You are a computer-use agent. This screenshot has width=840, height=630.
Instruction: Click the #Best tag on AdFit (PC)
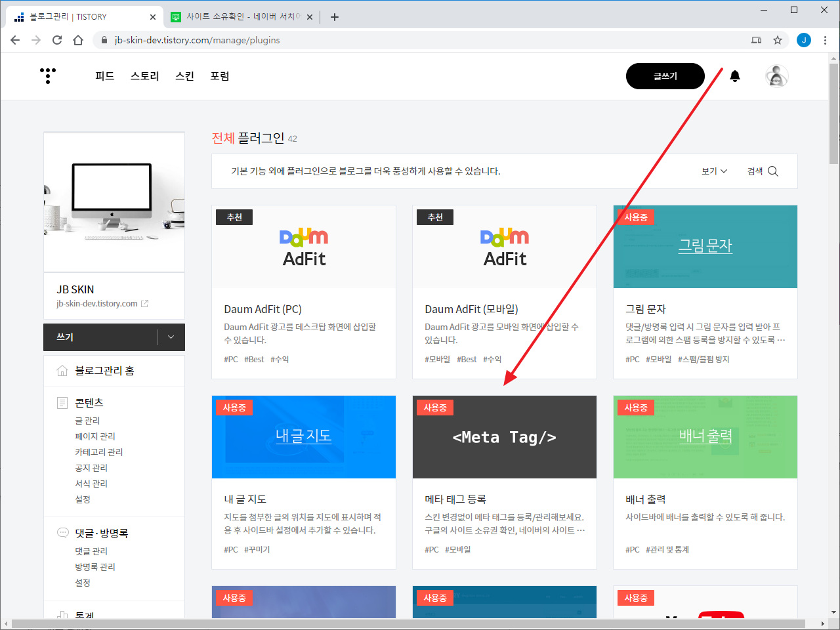coord(254,360)
